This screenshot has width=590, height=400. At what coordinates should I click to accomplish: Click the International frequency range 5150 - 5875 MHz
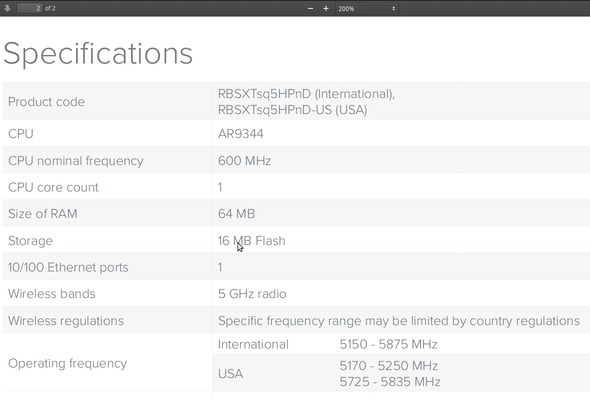[388, 344]
